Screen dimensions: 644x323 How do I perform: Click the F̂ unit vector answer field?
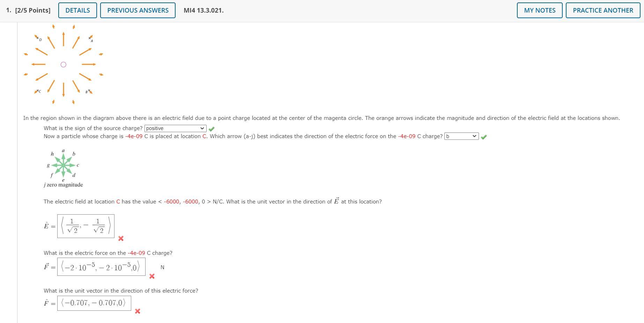click(x=94, y=303)
